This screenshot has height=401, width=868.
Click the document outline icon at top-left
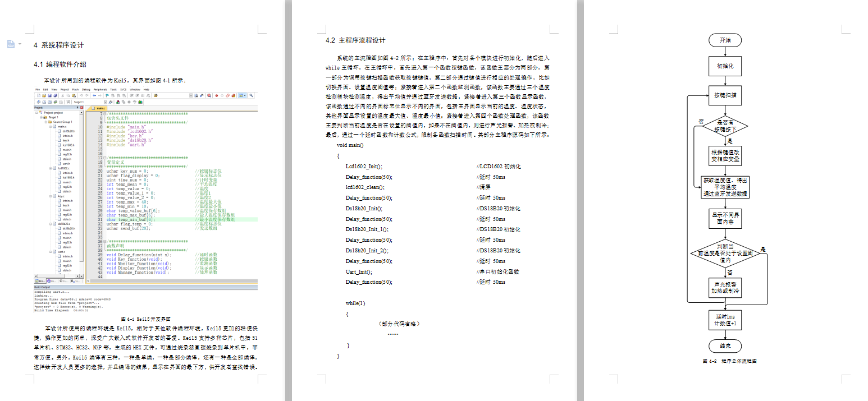(x=11, y=44)
